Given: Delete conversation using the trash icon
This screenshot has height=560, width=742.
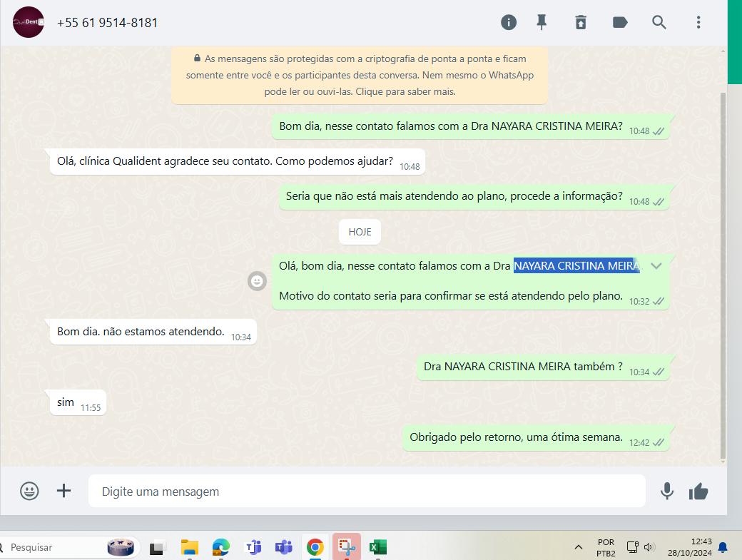Looking at the screenshot, I should [x=581, y=22].
